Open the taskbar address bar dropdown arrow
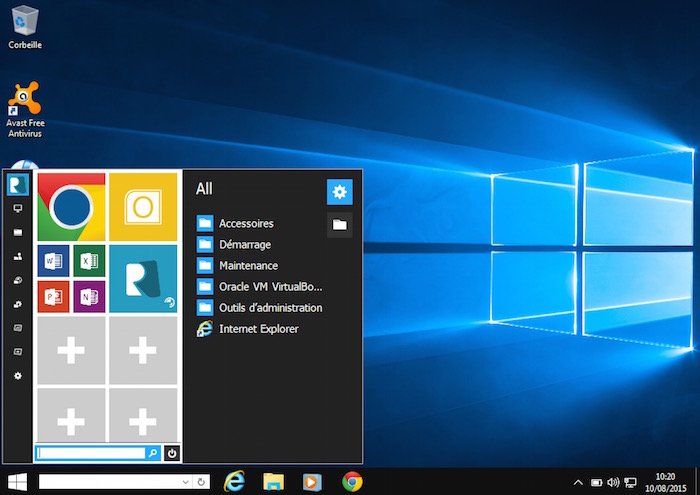This screenshot has width=700, height=495. click(x=187, y=482)
